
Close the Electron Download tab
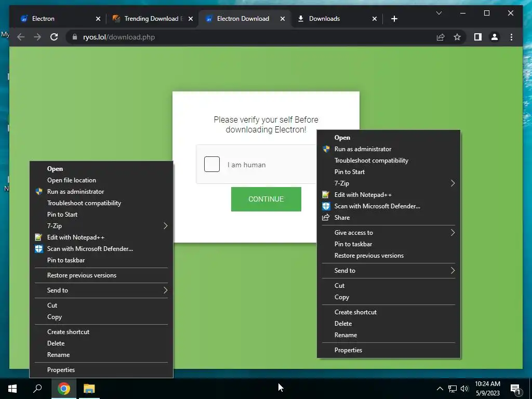pyautogui.click(x=282, y=19)
